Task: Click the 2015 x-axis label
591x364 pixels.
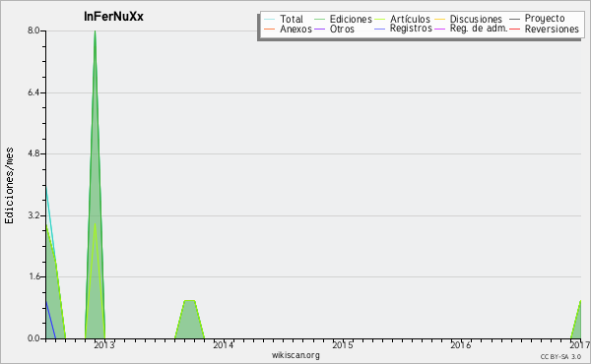Action: pos(342,344)
